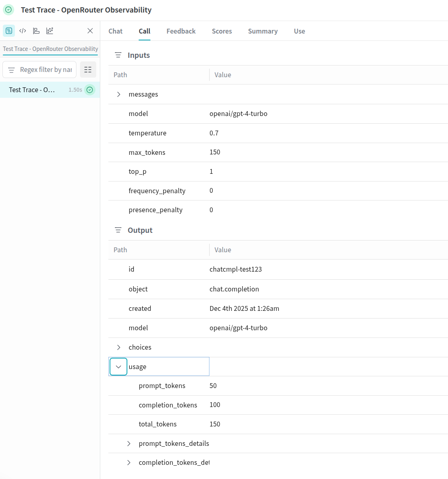Go to the Scores tab
Screen dimensions: 448x479
click(222, 31)
